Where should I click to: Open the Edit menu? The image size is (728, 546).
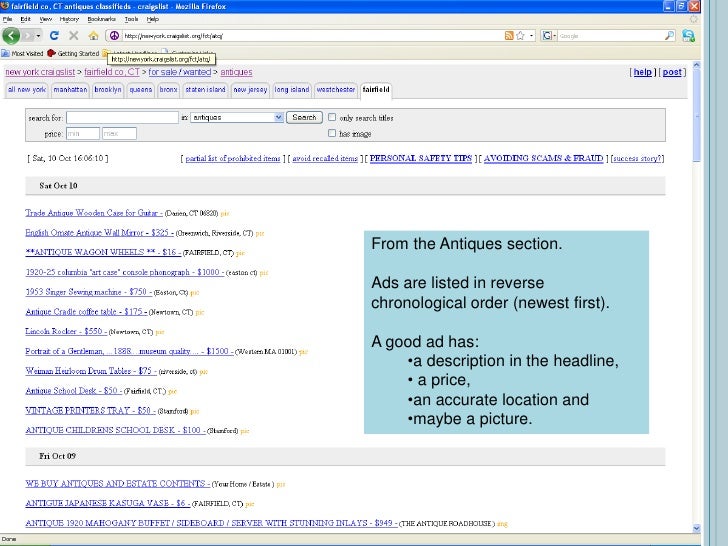tap(26, 19)
